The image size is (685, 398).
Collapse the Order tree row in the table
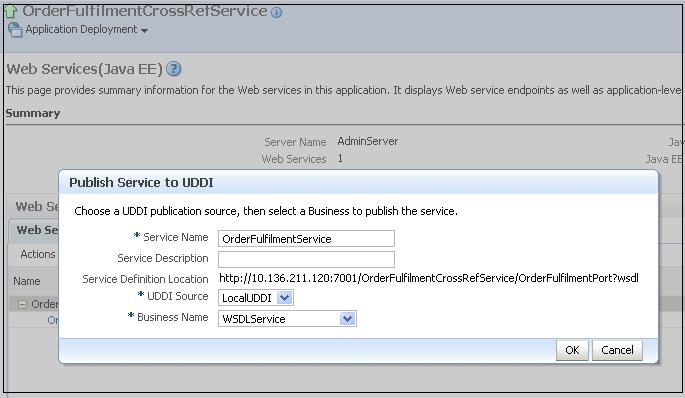pyautogui.click(x=22, y=304)
